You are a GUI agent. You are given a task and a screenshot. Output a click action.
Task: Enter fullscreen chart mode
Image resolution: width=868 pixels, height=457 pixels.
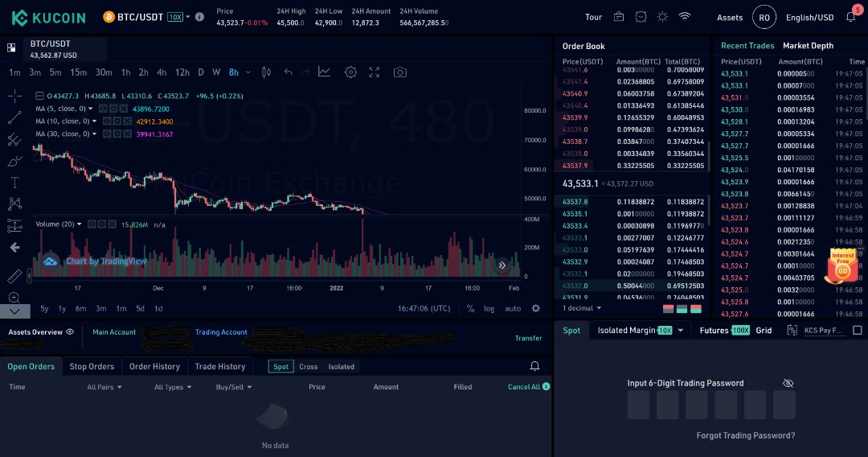375,72
